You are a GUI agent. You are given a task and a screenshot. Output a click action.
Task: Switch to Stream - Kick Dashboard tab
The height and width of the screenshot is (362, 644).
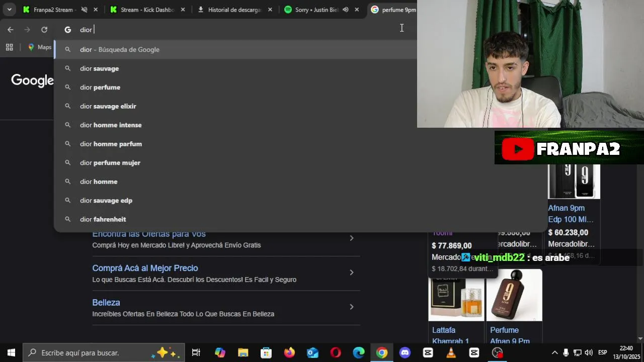(142, 10)
